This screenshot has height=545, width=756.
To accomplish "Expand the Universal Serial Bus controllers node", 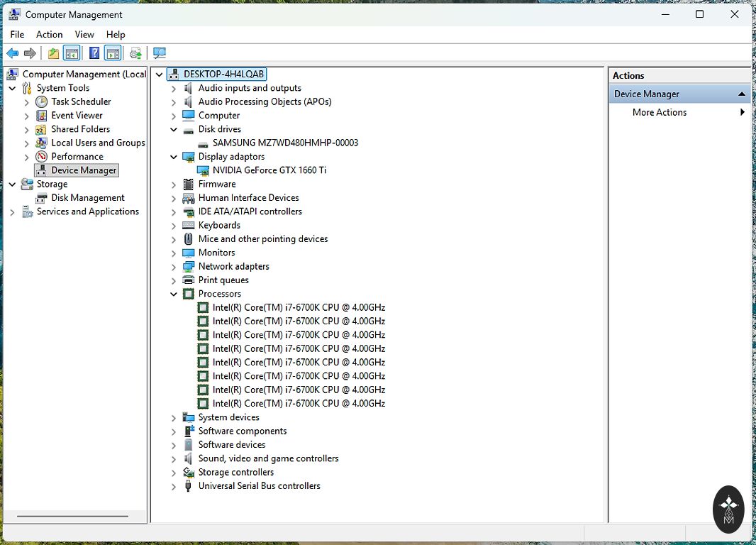I will click(174, 487).
